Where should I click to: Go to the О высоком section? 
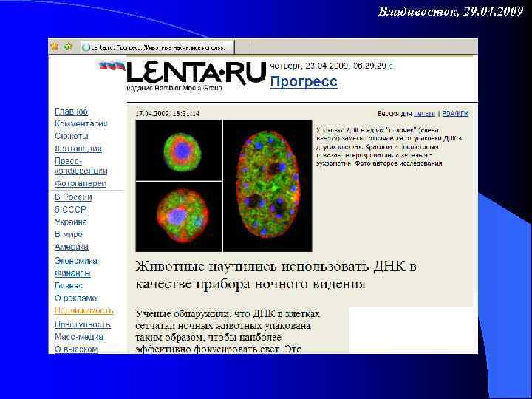coord(76,349)
